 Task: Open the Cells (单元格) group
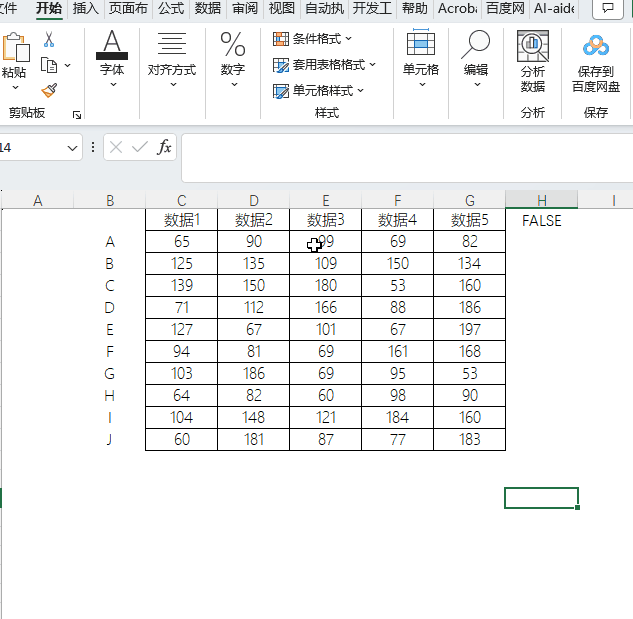(421, 58)
